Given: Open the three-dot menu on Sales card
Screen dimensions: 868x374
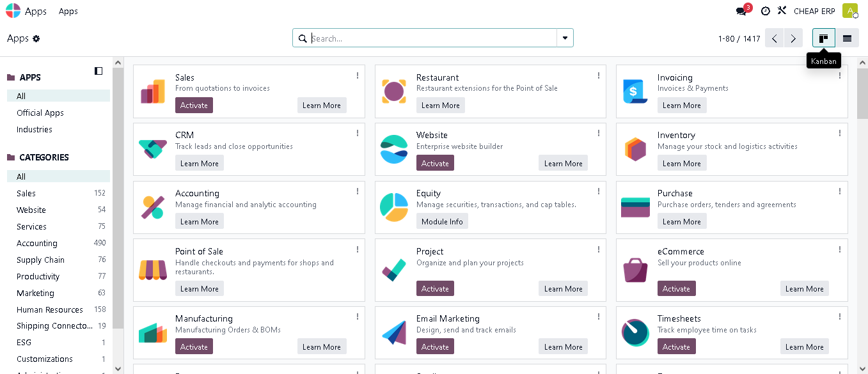Looking at the screenshot, I should tap(357, 75).
